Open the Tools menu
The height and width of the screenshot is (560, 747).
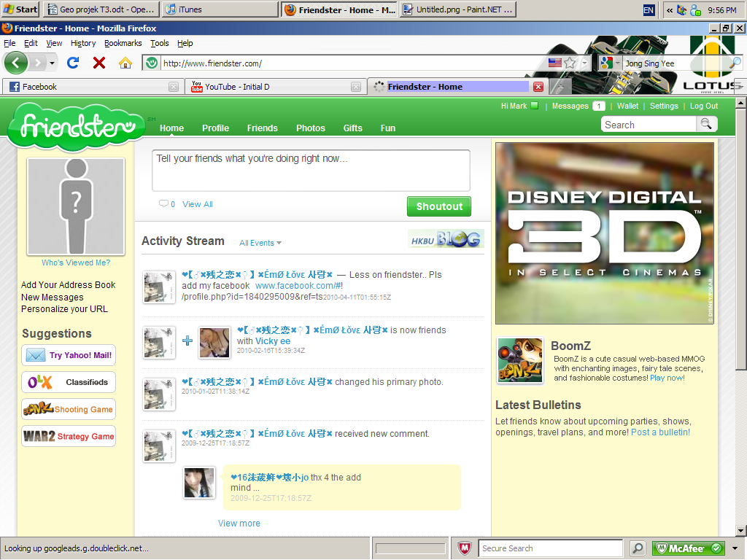[160, 43]
